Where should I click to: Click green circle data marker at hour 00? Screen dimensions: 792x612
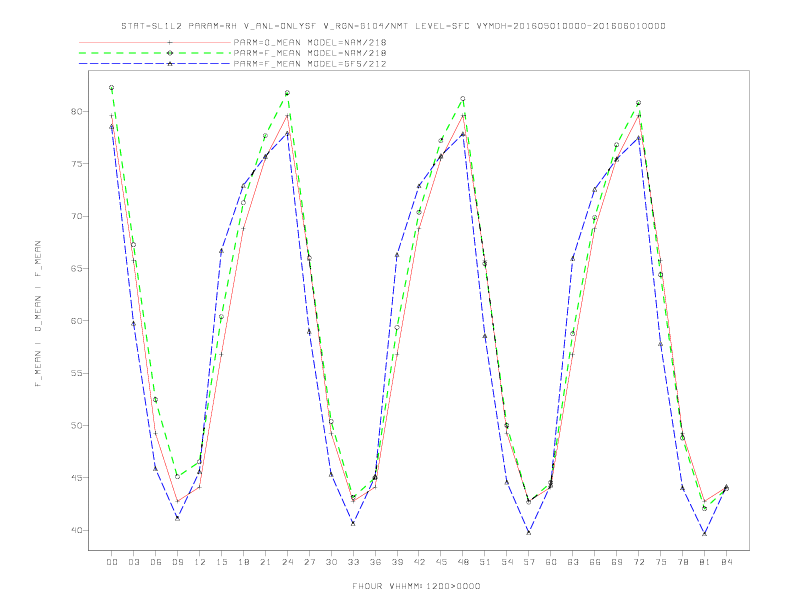(112, 87)
